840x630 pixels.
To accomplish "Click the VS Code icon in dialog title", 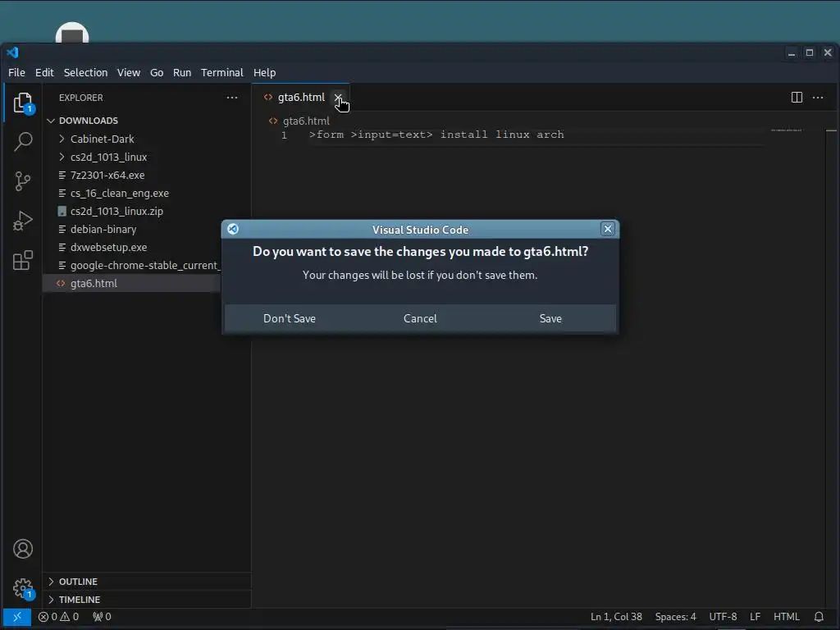I will coord(233,229).
